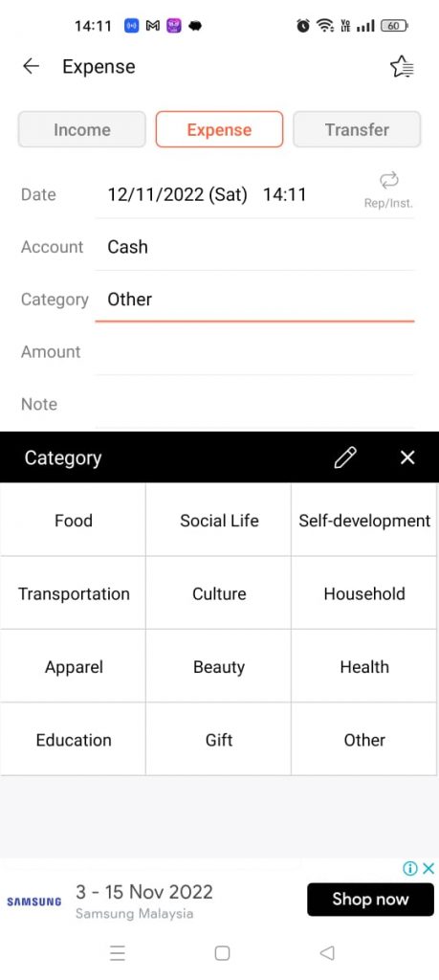Open the favorites star list icon
The image size is (439, 980).
click(402, 66)
